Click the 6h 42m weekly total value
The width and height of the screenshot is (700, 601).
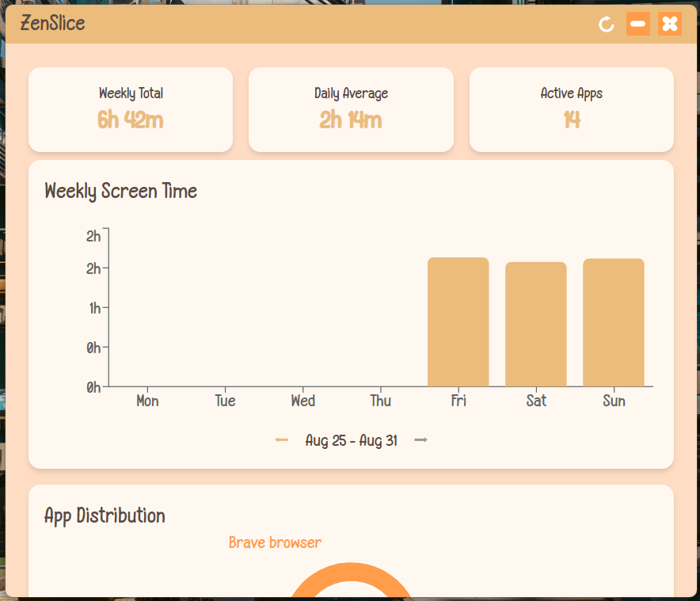tap(130, 120)
